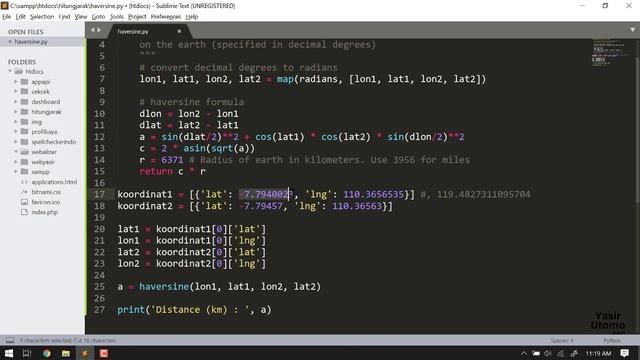
Task: Expand the appapi folder arrow
Action: click(16, 82)
